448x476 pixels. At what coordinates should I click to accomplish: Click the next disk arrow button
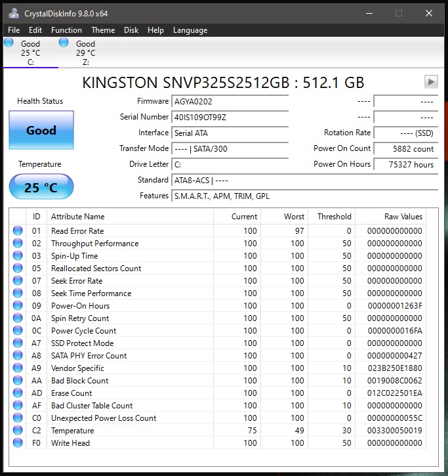(431, 81)
